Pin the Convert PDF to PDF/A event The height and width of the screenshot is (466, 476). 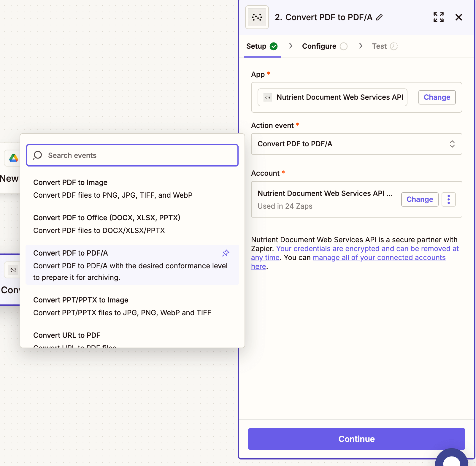(x=226, y=253)
